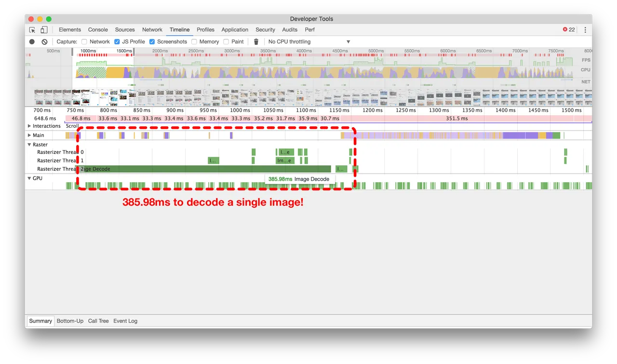Enable the Network capture checkbox

(84, 42)
